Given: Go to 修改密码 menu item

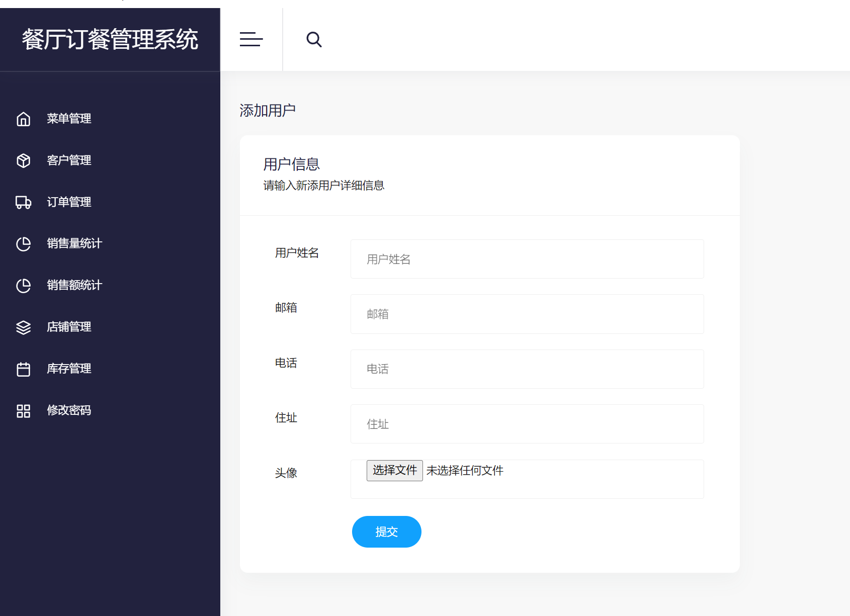Looking at the screenshot, I should (69, 410).
